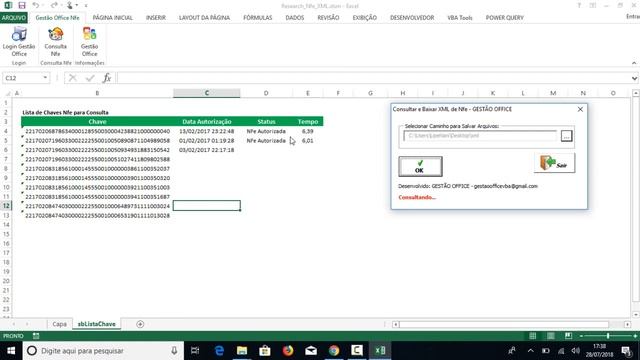Switch to Page Layout view in the status bar
The image size is (640, 360).
[x=551, y=336]
